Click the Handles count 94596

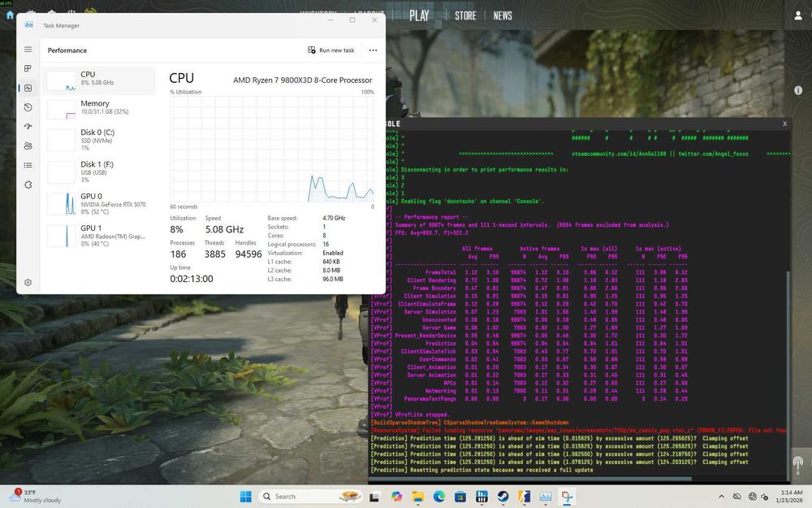248,254
